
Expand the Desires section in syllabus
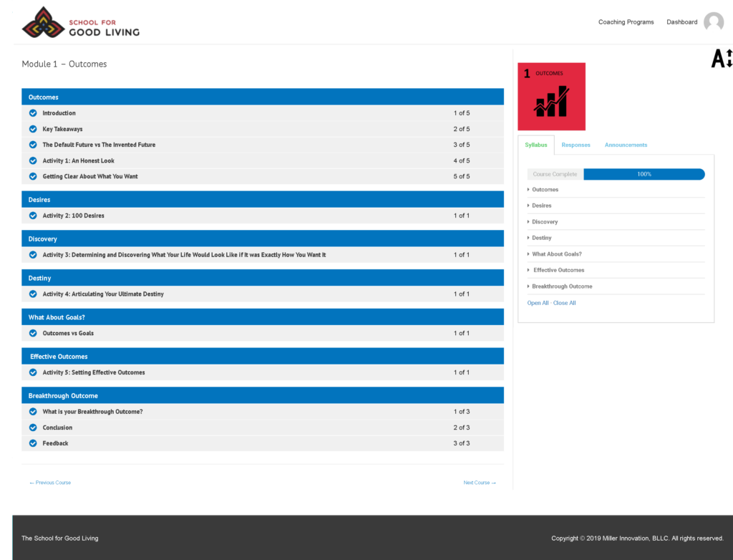point(541,206)
